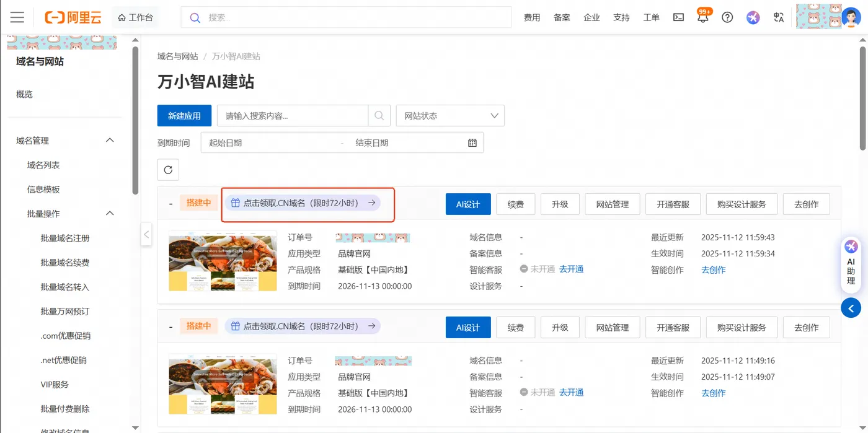Toggle the hamburger menu at top left

click(17, 17)
